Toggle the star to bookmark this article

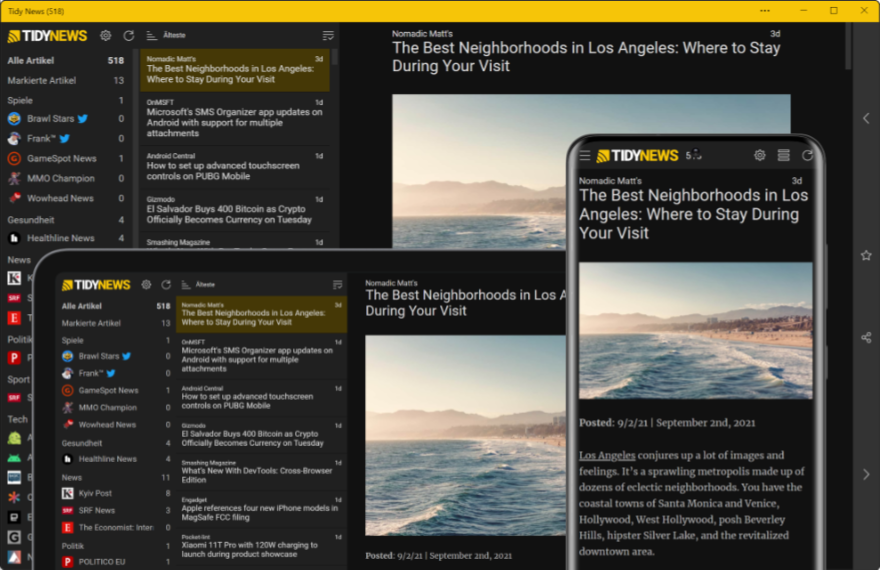(x=866, y=255)
